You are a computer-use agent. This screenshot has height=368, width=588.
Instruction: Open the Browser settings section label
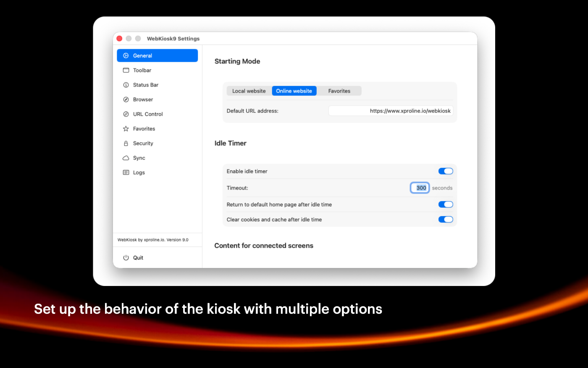point(143,100)
